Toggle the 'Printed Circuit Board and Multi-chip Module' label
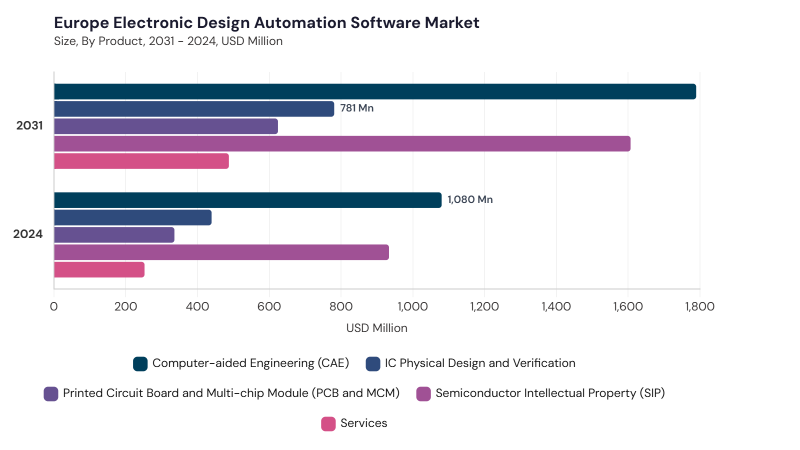Screen dimensions: 800x450 point(231,393)
